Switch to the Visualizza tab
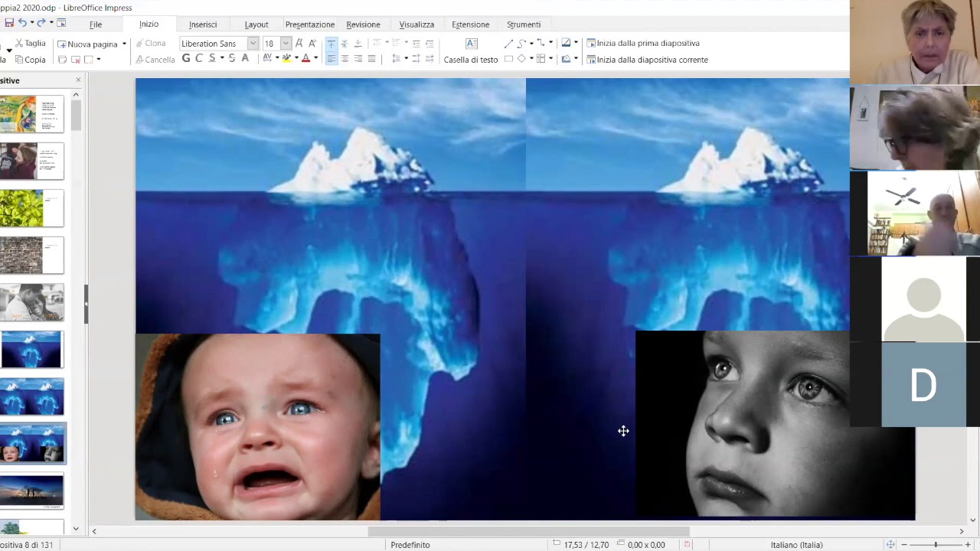Viewport: 980px width, 551px height. click(x=416, y=24)
